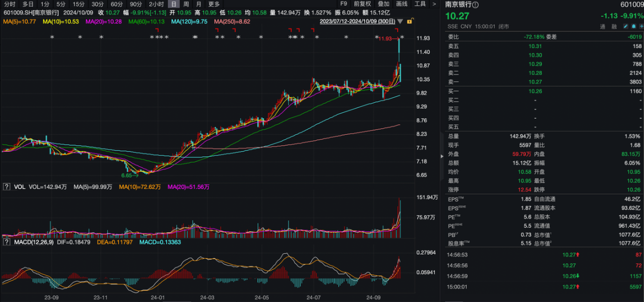Click the VOL=142.94万 volume label

(48, 187)
